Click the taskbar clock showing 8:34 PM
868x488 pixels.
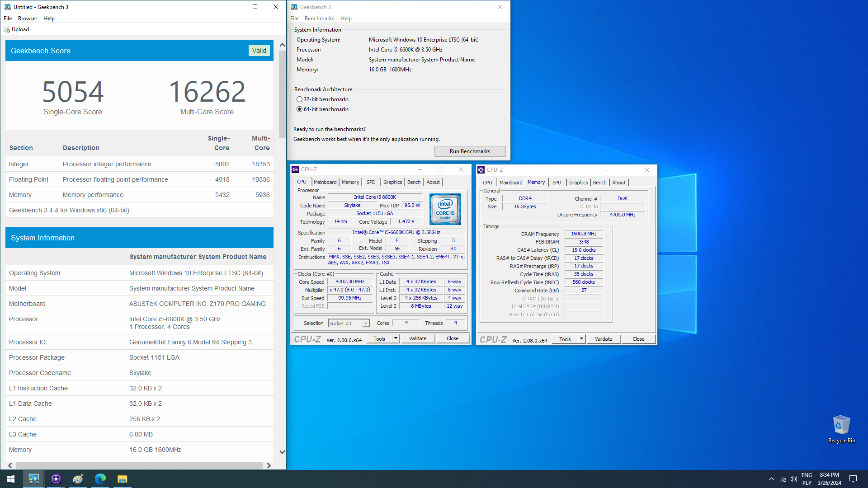click(830, 479)
